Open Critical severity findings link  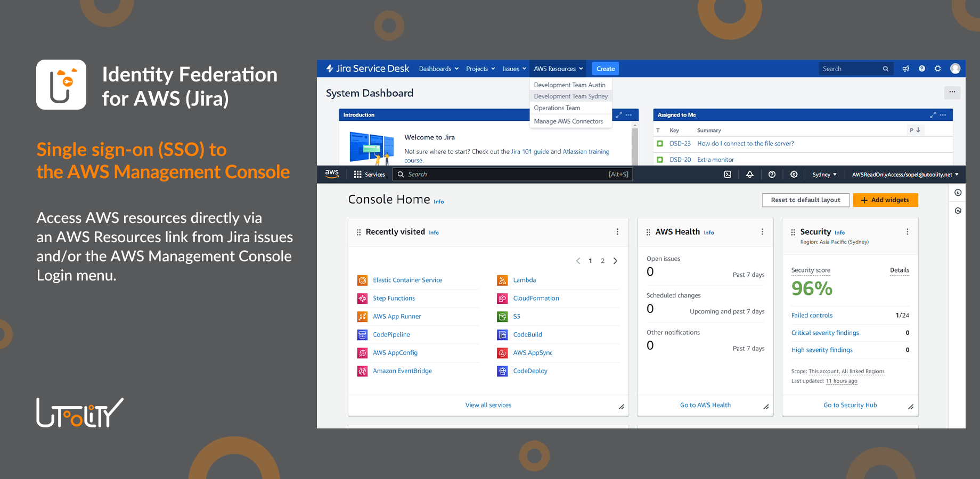(x=825, y=333)
